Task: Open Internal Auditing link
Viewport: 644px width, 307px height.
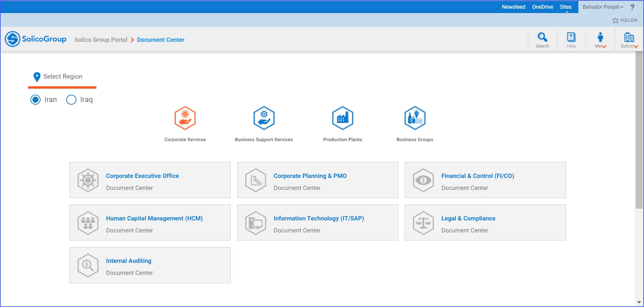Action: 129,261
